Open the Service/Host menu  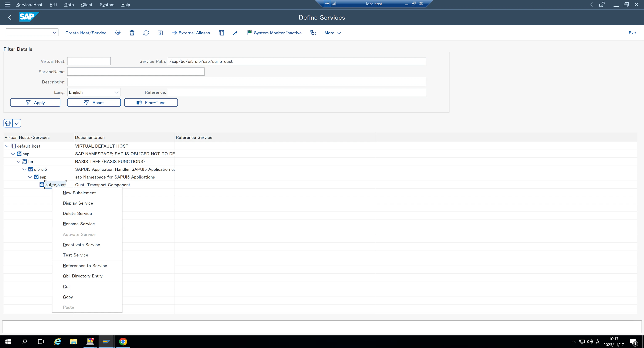click(29, 4)
